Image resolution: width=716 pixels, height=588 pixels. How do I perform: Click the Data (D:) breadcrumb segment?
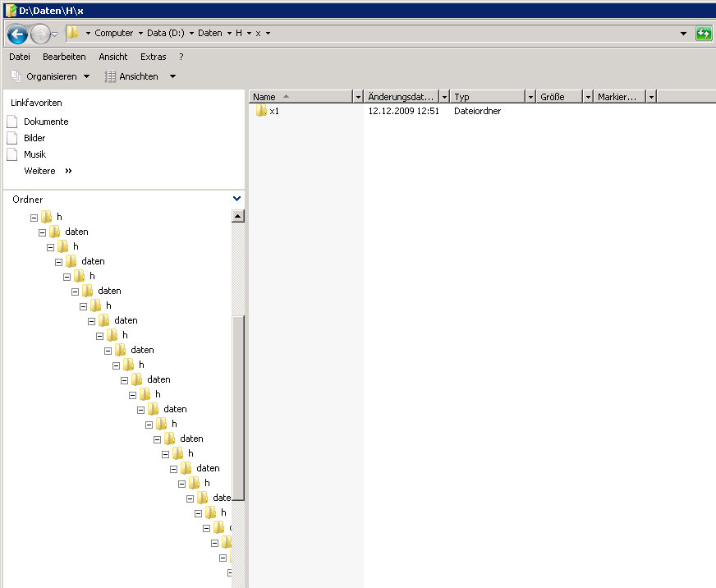[x=167, y=34]
